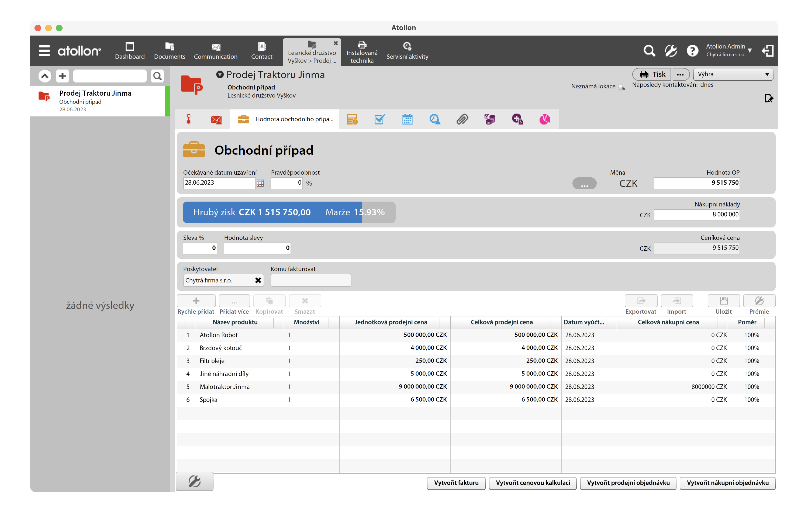This screenshot has width=808, height=532.
Task: Click the Vytvořit fakturu button
Action: click(x=456, y=483)
